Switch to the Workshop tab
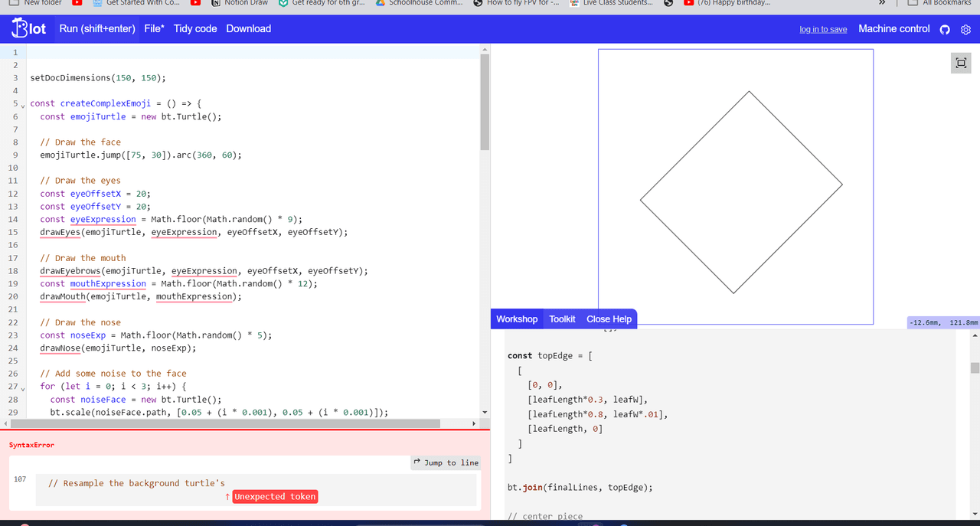Screen dimensions: 980x526 coord(517,319)
